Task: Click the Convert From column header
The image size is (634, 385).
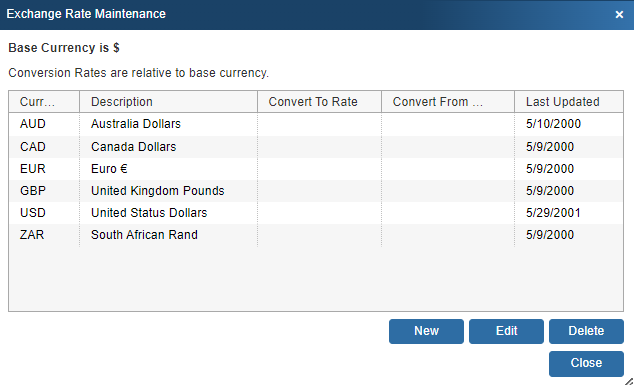Action: 448,102
